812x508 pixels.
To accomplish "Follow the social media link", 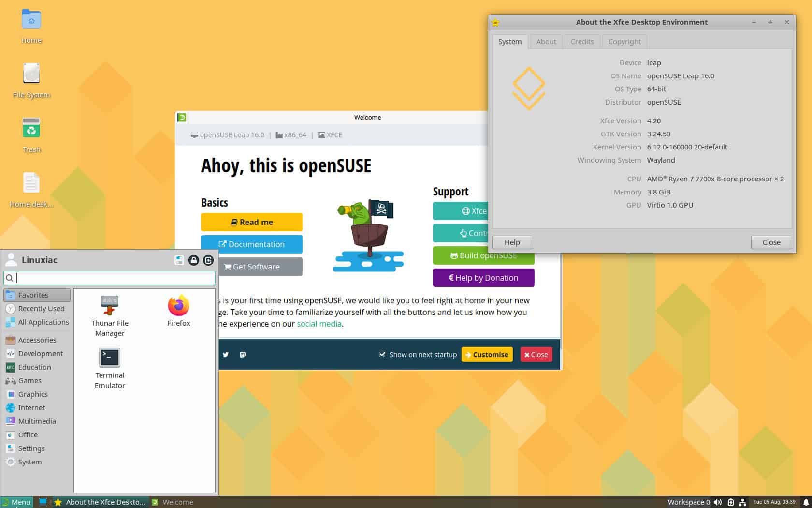I will pyautogui.click(x=319, y=324).
